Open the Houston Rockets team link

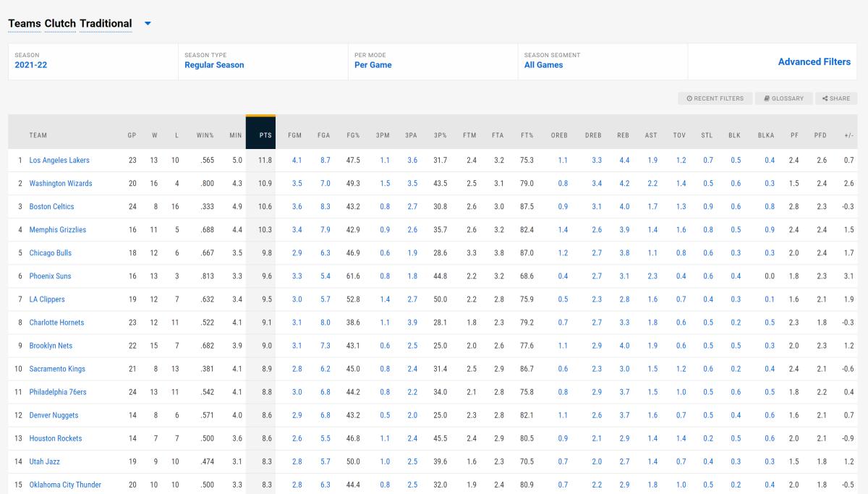pos(56,438)
